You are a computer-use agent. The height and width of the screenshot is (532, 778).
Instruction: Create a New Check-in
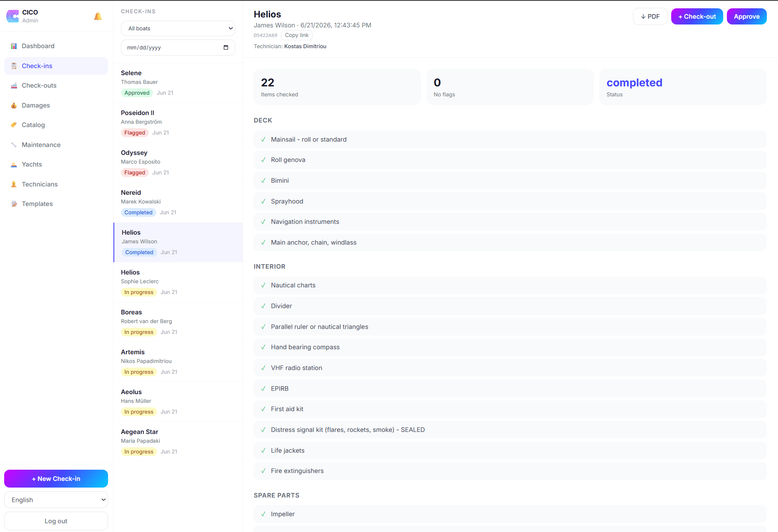(56, 479)
